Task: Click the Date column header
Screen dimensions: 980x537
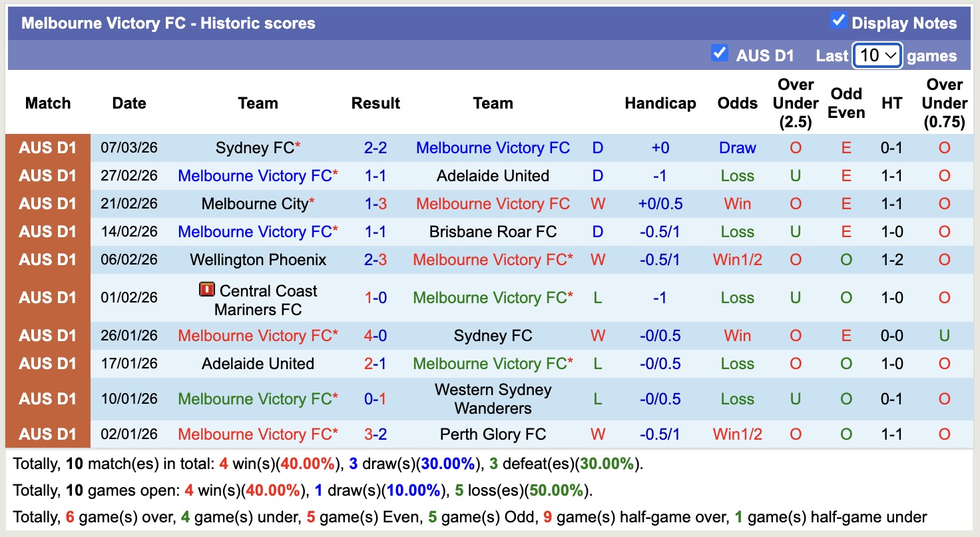Action: 128,103
